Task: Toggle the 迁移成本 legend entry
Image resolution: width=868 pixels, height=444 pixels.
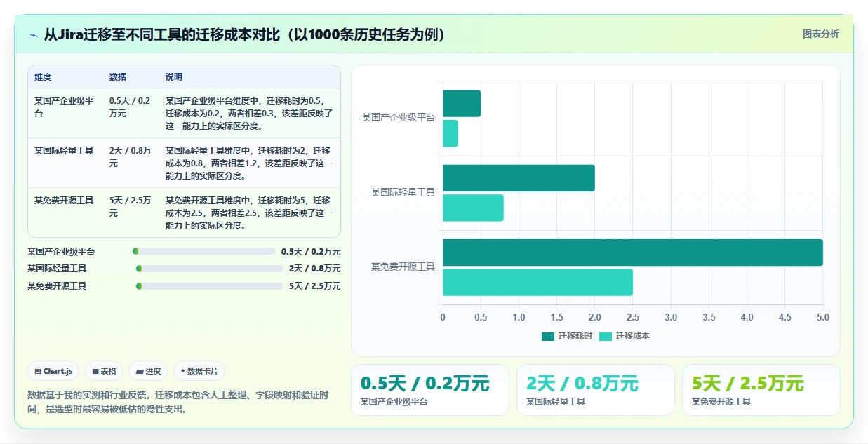Action: 625,336
